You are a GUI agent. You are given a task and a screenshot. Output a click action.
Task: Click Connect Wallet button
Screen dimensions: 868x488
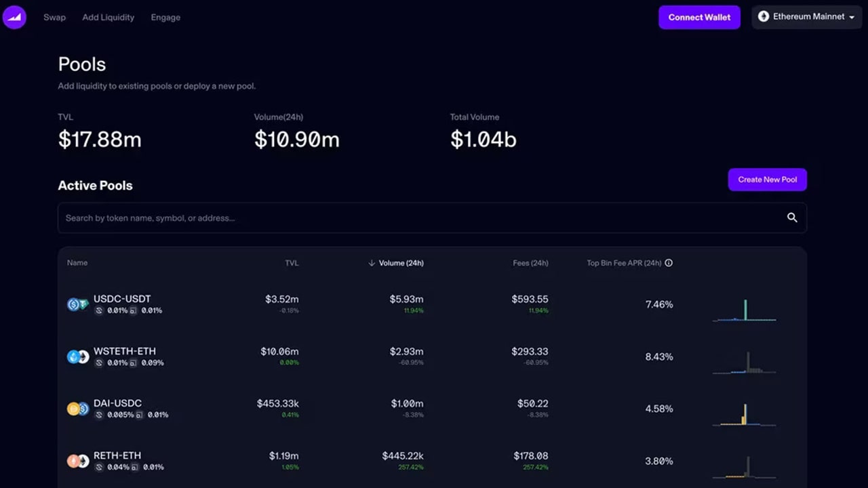point(699,17)
